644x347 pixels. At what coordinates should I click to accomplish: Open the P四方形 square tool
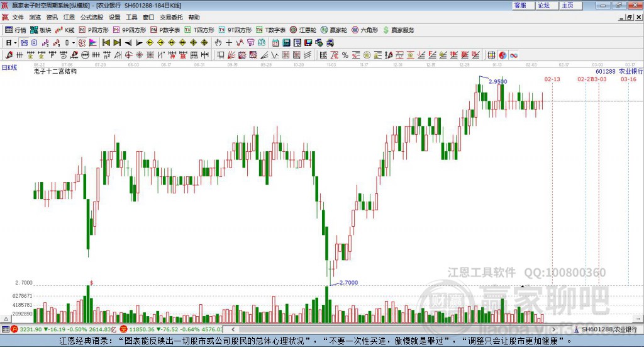pos(94,30)
